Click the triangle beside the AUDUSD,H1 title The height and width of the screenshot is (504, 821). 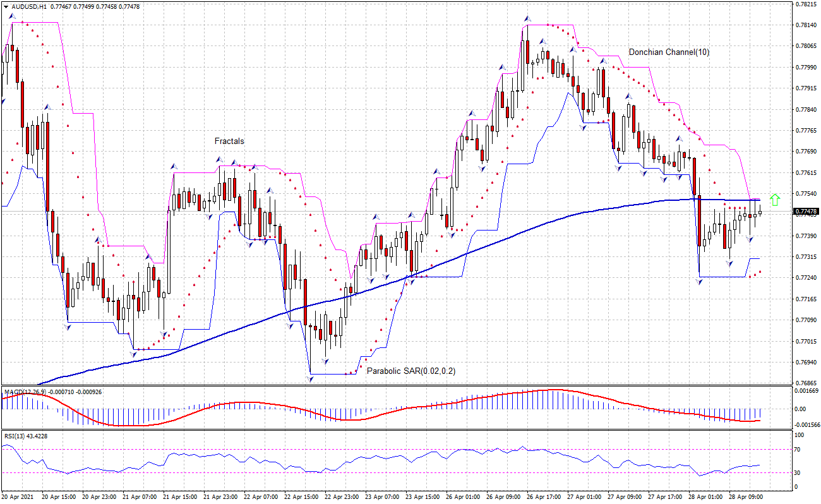pyautogui.click(x=6, y=6)
